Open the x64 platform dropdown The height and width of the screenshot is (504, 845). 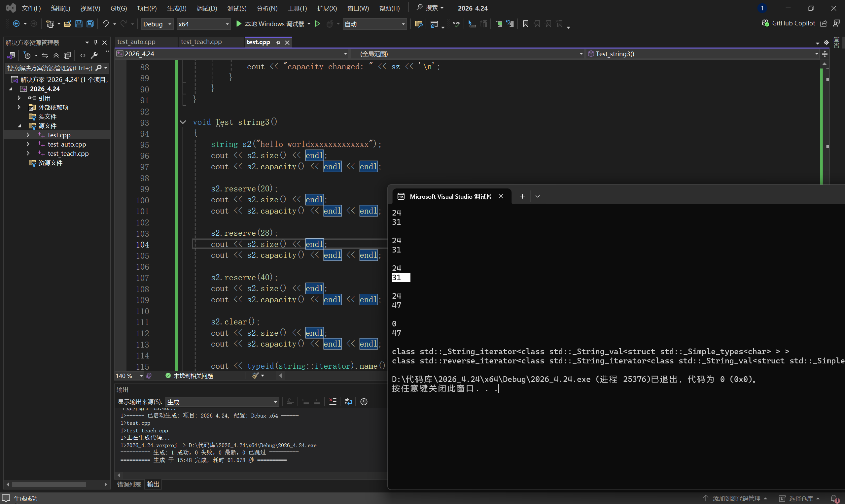coord(203,24)
